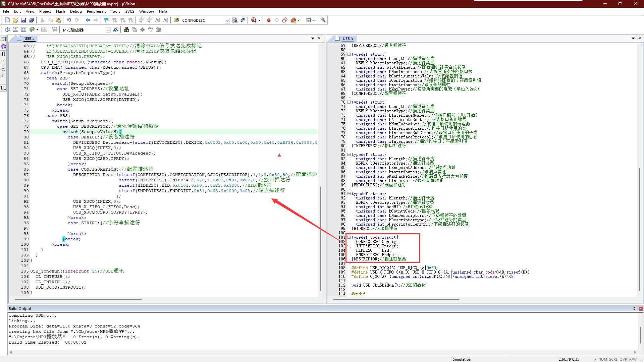Undo the last edit
644x362 pixels.
point(69,20)
